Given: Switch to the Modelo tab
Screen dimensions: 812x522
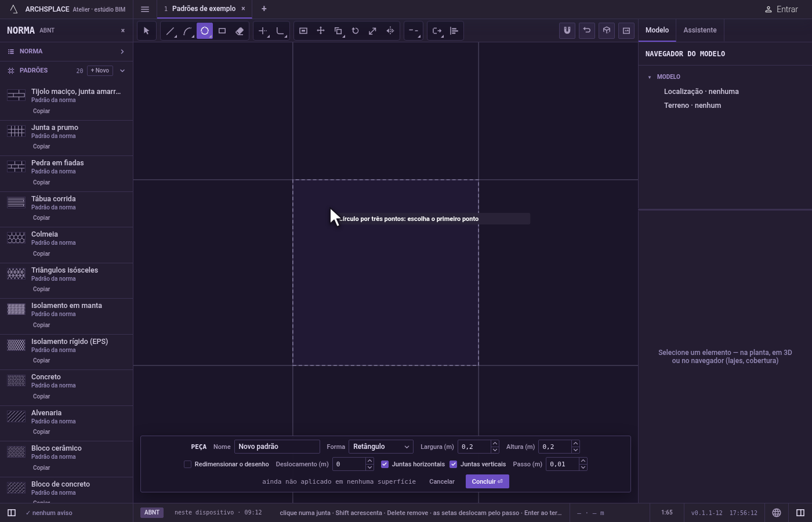Looking at the screenshot, I should coord(657,30).
